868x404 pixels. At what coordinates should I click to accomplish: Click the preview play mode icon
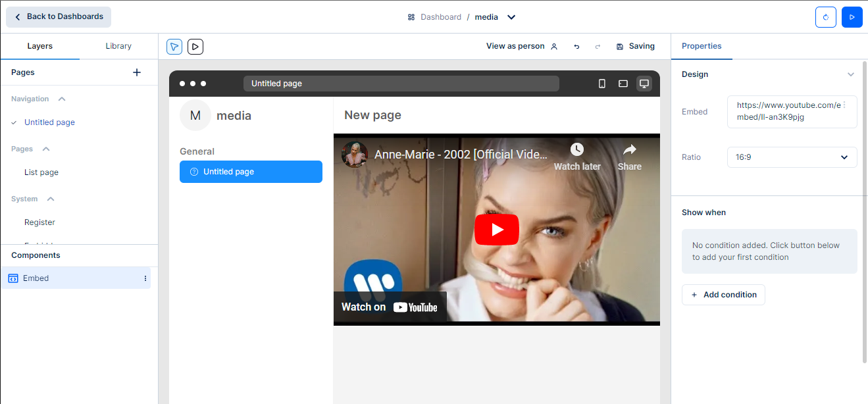[195, 46]
